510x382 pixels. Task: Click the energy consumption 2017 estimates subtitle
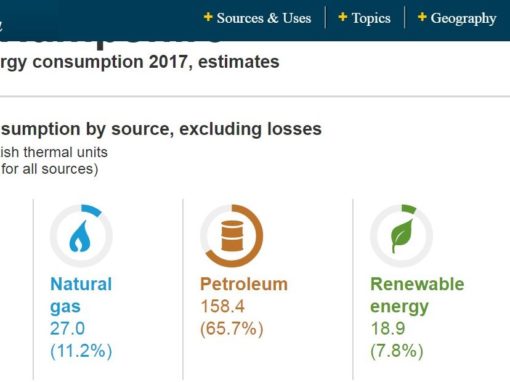(x=140, y=62)
